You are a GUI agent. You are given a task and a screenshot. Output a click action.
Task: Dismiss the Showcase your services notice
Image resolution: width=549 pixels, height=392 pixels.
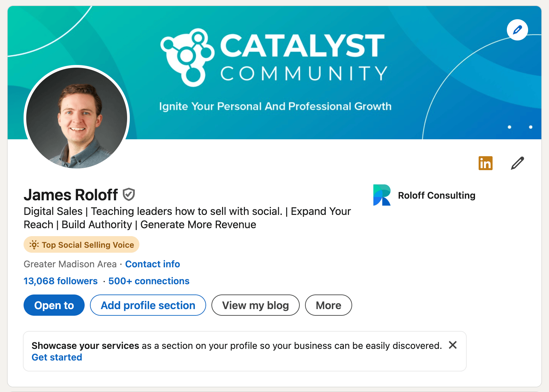click(x=453, y=345)
